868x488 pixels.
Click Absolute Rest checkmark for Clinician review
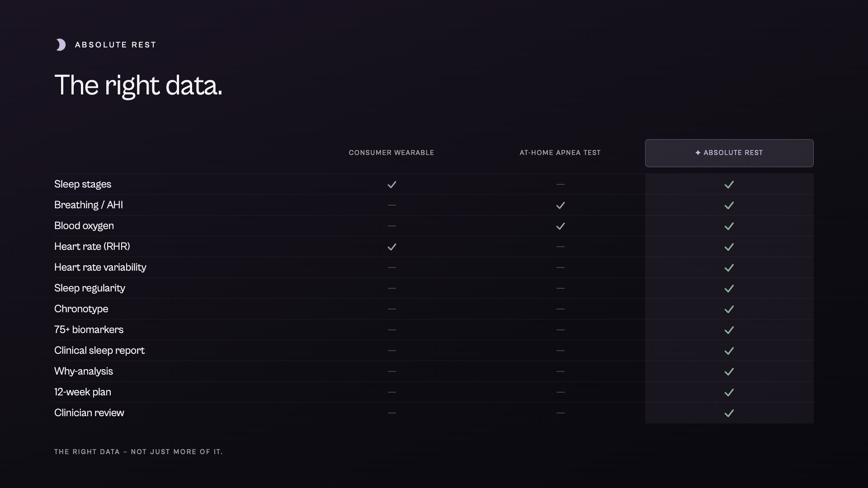click(729, 413)
